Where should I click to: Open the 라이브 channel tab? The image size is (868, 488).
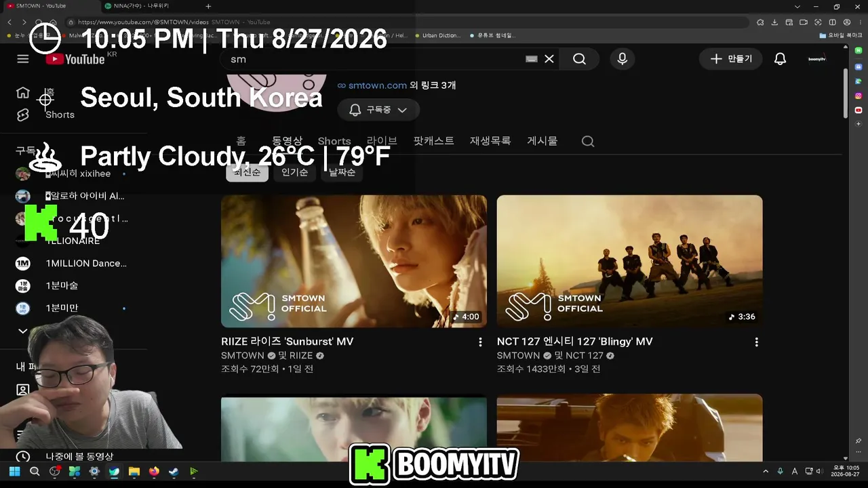(382, 141)
